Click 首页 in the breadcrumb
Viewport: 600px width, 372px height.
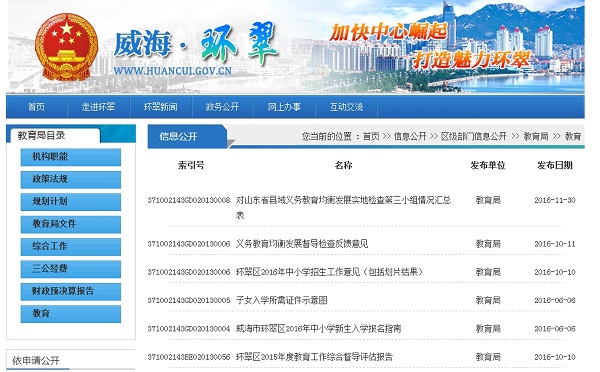pyautogui.click(x=371, y=136)
